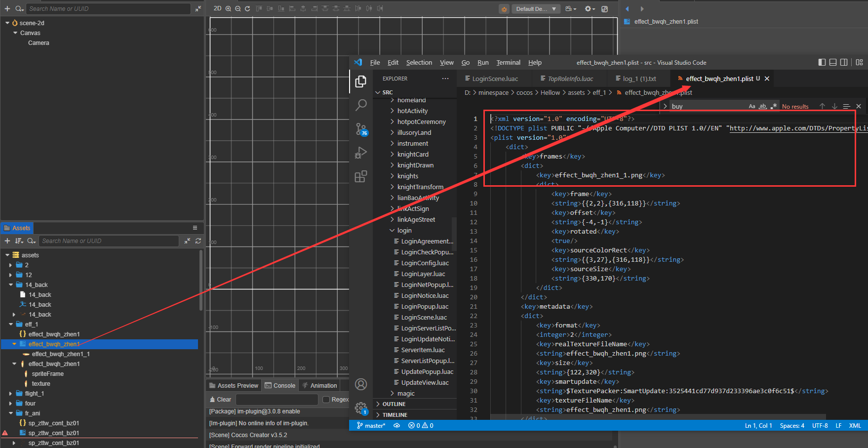
Task: Click the scene light toggle icon
Action: click(x=504, y=9)
